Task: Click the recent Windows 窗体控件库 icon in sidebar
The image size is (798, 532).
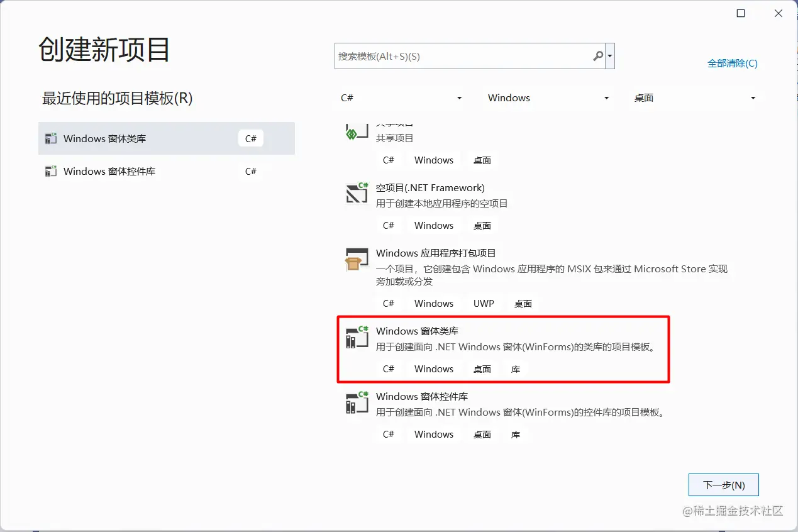Action: (x=50, y=171)
